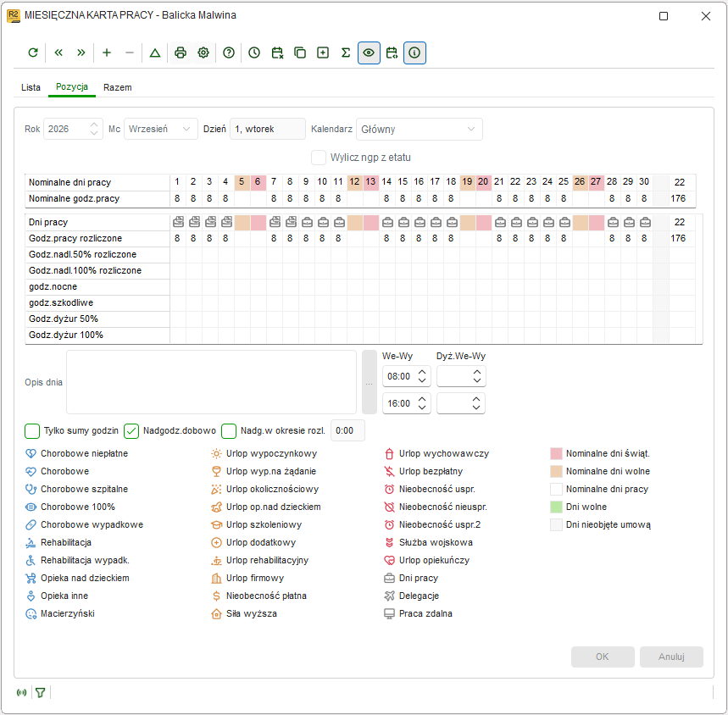
Task: Click the info circle icon
Action: click(414, 53)
